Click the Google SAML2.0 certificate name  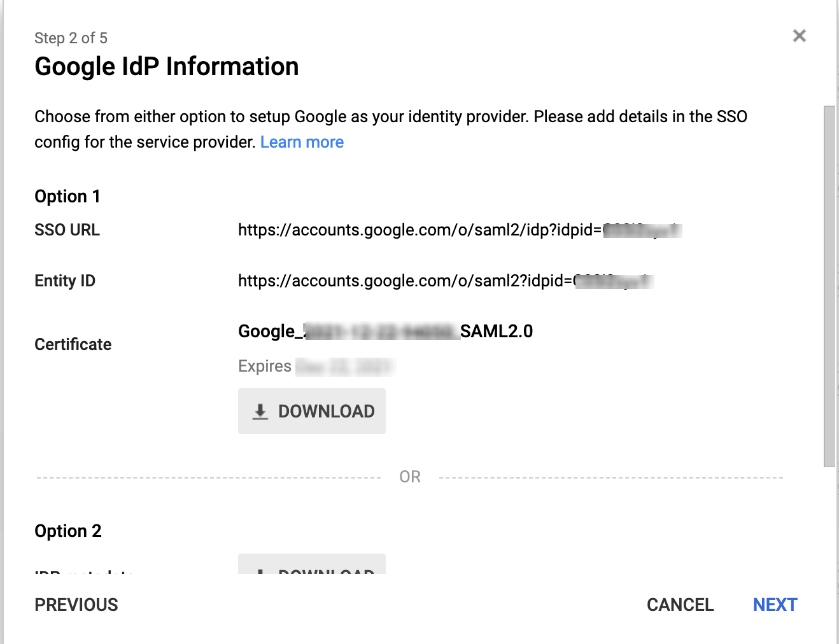point(385,331)
